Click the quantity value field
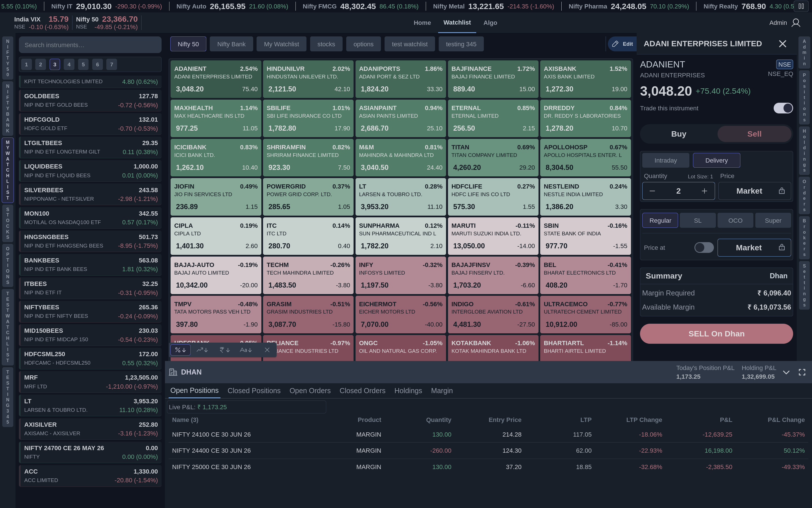812x508 pixels. click(x=678, y=191)
